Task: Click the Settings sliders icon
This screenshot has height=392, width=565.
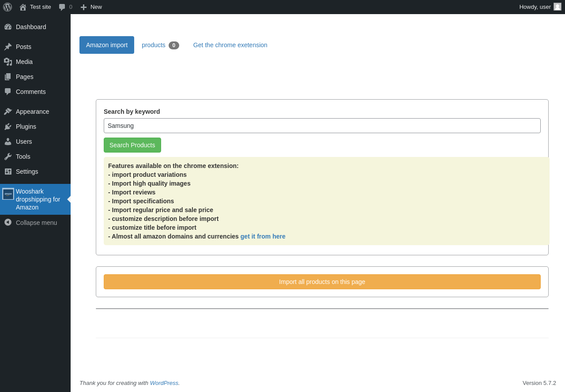Action: (x=8, y=172)
